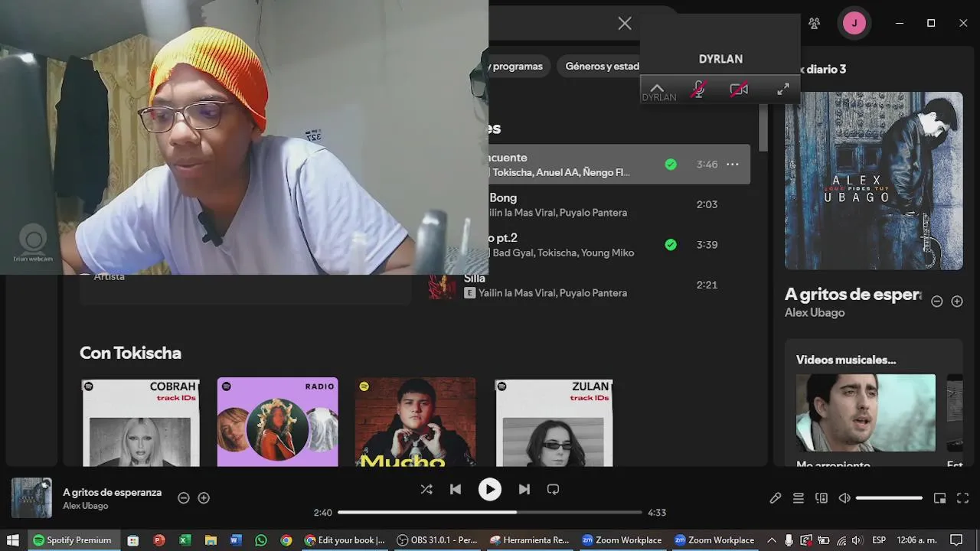This screenshot has width=980, height=551.
Task: Select the programas filter chip
Action: (x=518, y=66)
